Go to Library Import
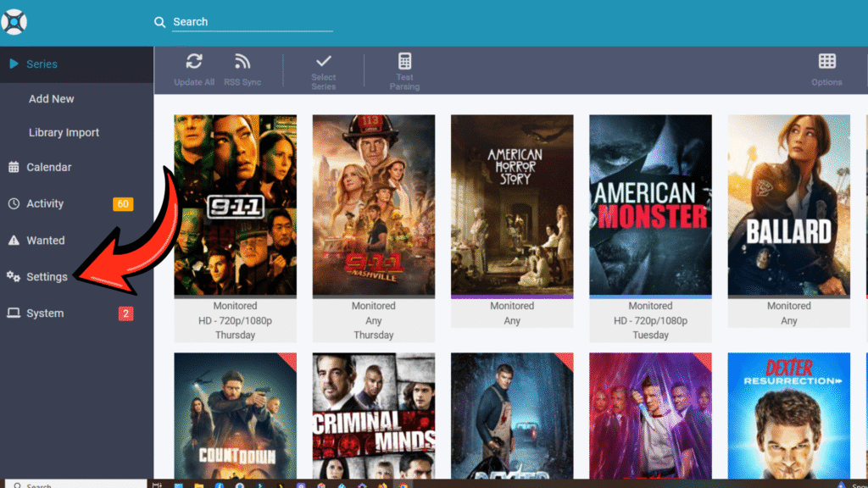The height and width of the screenshot is (488, 868). (64, 133)
